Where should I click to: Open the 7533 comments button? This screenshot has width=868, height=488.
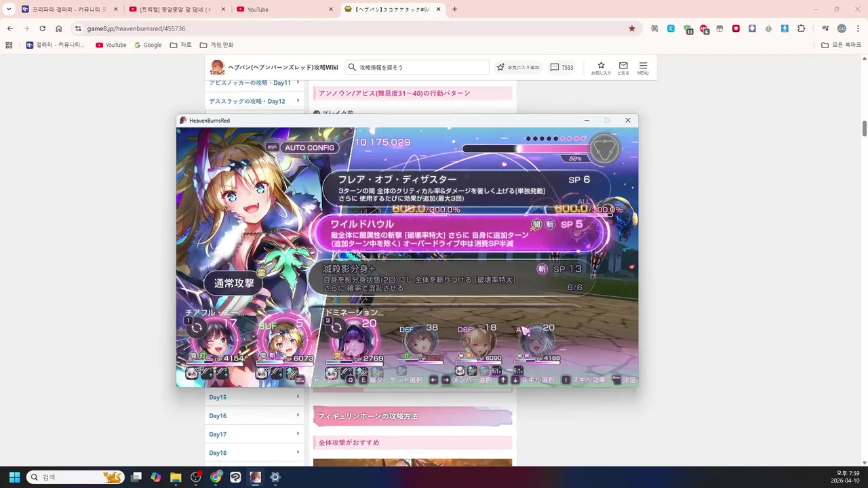pyautogui.click(x=561, y=67)
